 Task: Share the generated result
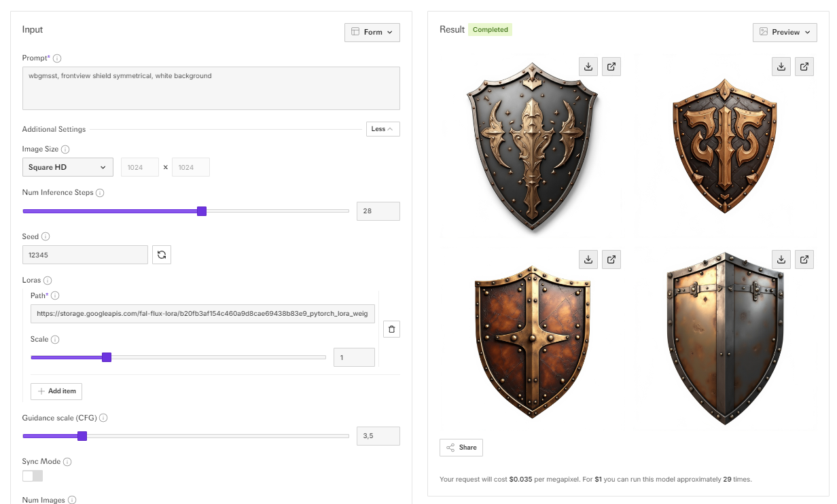[461, 448]
